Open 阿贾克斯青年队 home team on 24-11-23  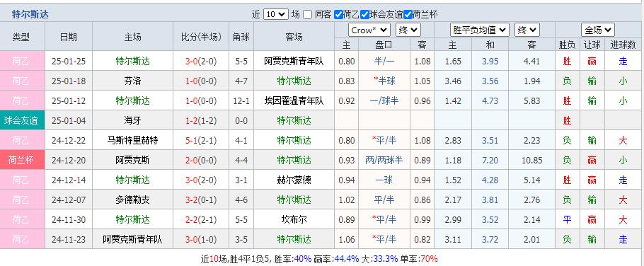pyautogui.click(x=132, y=239)
